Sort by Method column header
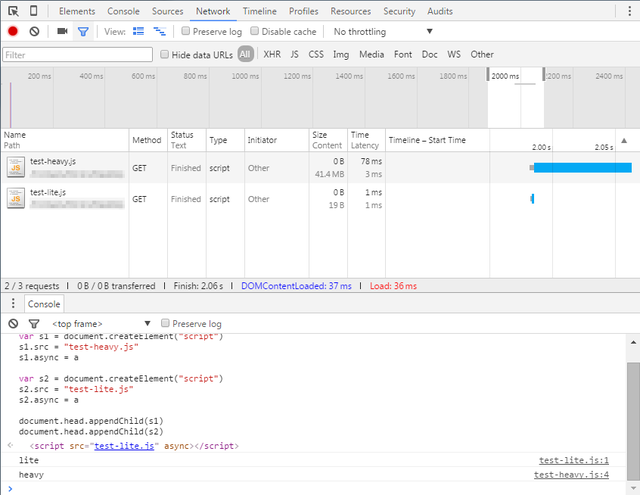This screenshot has width=640, height=495. click(x=148, y=140)
